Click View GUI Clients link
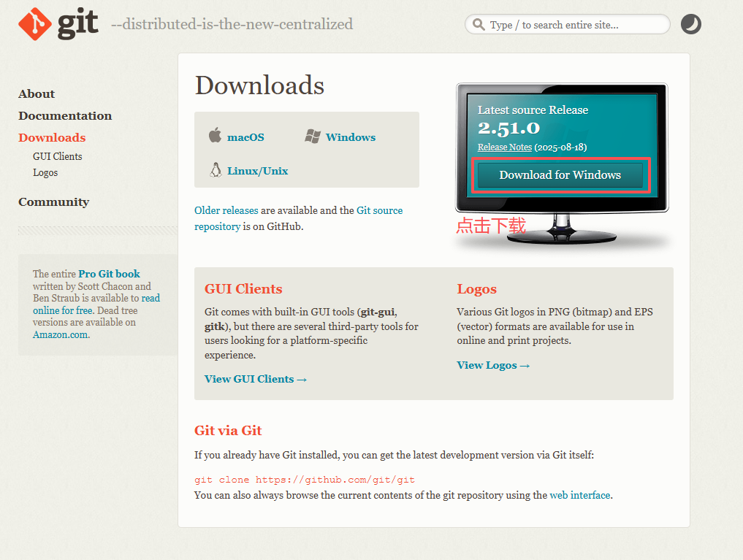This screenshot has width=743, height=560. pos(256,379)
